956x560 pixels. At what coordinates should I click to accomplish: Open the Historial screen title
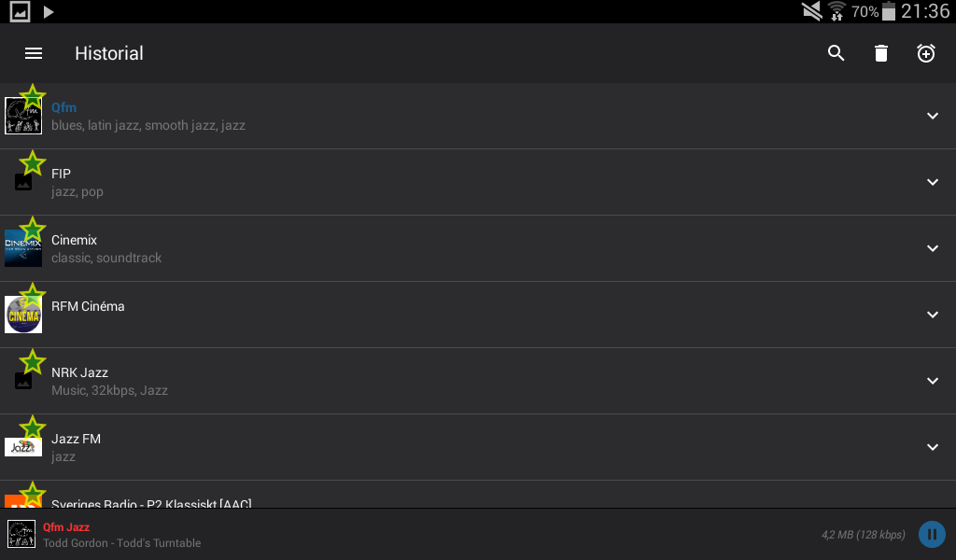[x=108, y=53]
